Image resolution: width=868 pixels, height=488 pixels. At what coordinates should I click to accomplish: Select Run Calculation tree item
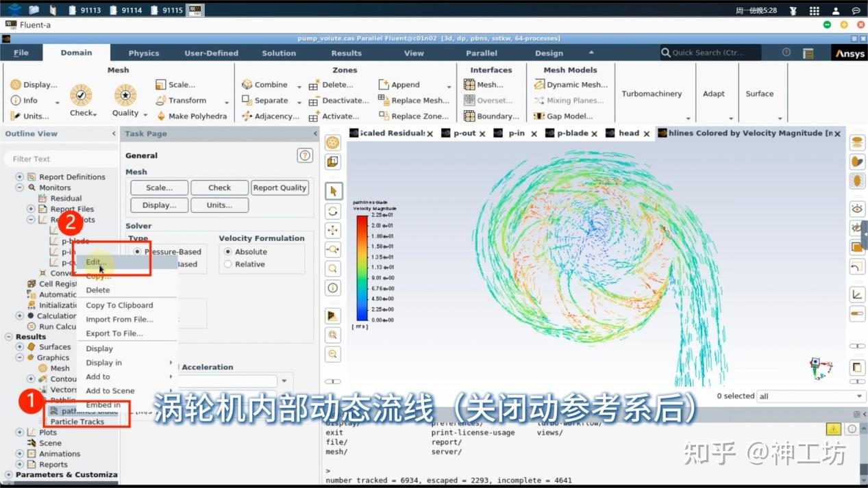[x=58, y=326]
